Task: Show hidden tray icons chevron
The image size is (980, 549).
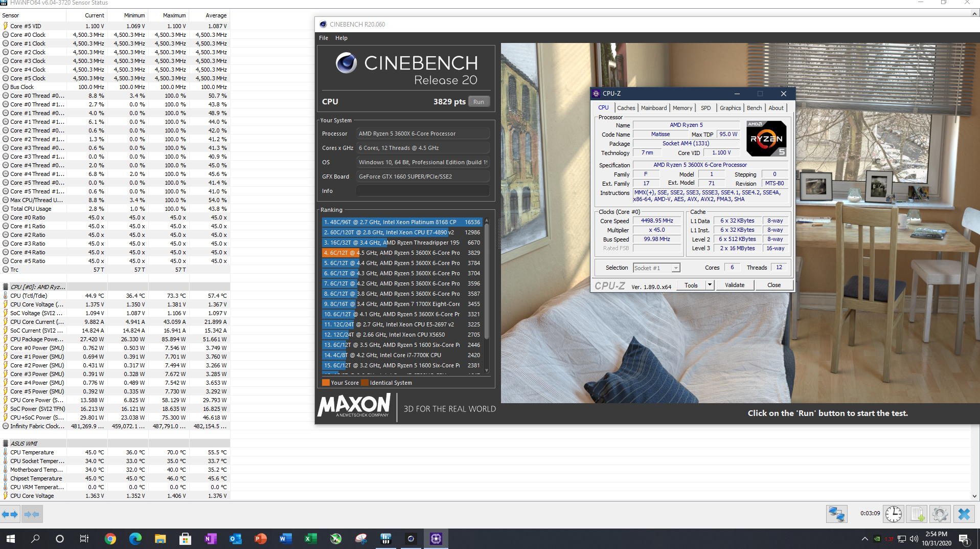Action: (864, 539)
